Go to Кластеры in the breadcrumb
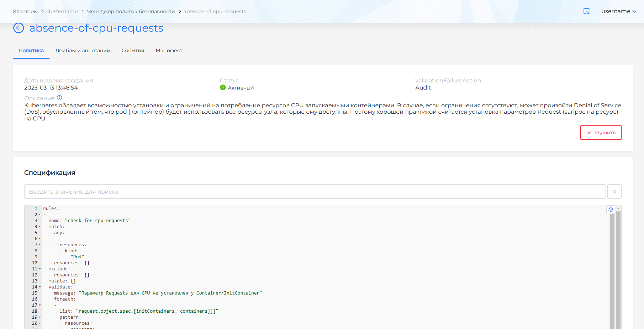 (25, 11)
